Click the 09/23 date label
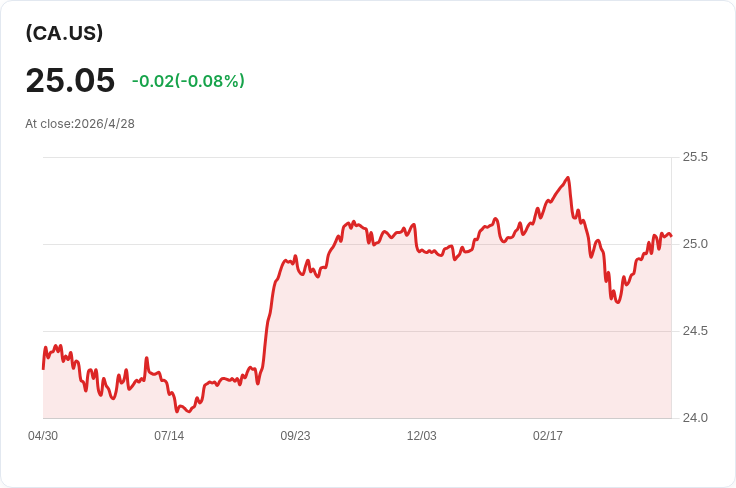The height and width of the screenshot is (488, 736). (x=295, y=436)
